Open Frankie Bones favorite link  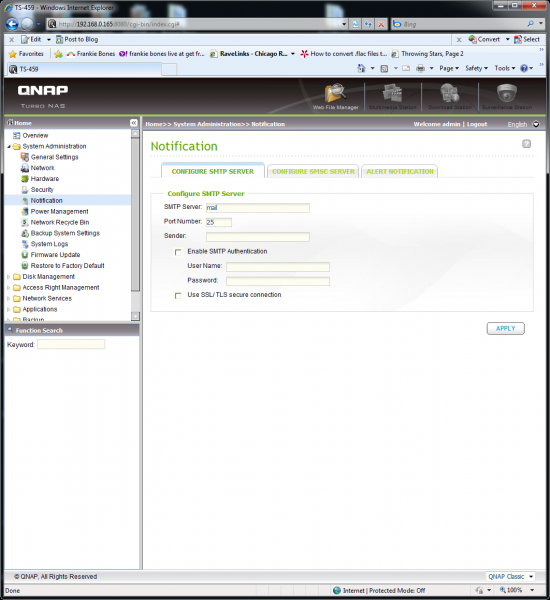91,54
